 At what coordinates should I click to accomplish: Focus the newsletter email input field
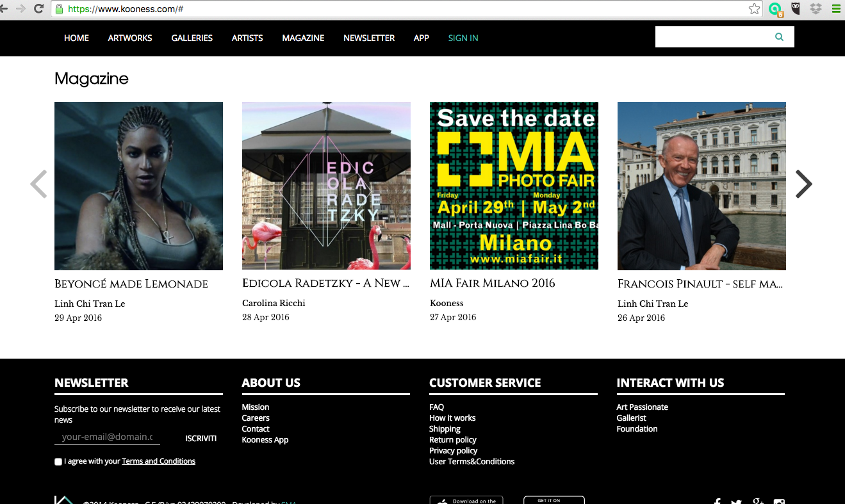click(x=107, y=437)
